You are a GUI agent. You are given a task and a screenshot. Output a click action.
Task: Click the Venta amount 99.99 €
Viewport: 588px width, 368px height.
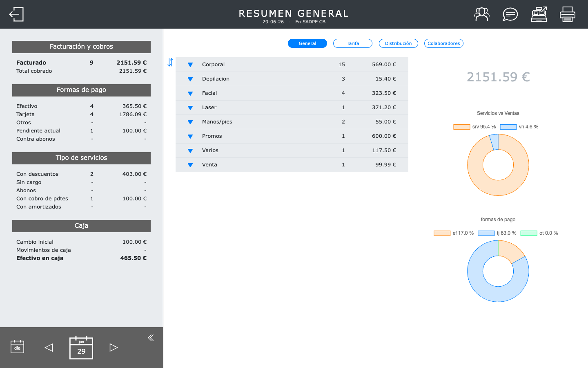click(x=385, y=164)
